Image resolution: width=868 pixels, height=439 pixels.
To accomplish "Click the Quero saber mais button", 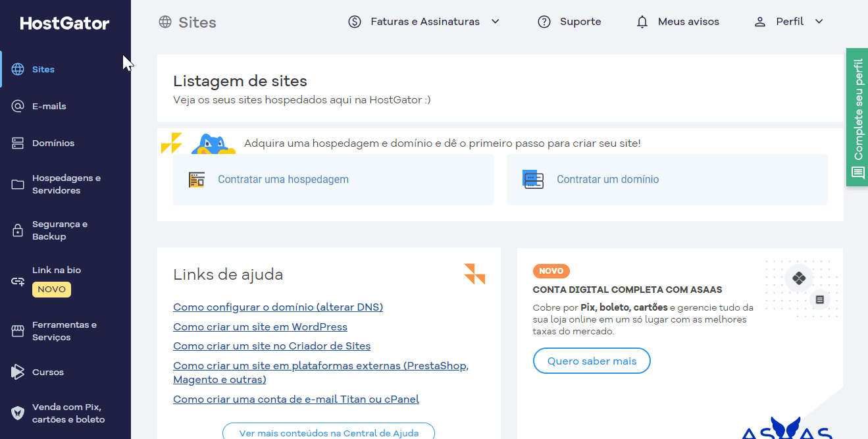I will pyautogui.click(x=592, y=361).
